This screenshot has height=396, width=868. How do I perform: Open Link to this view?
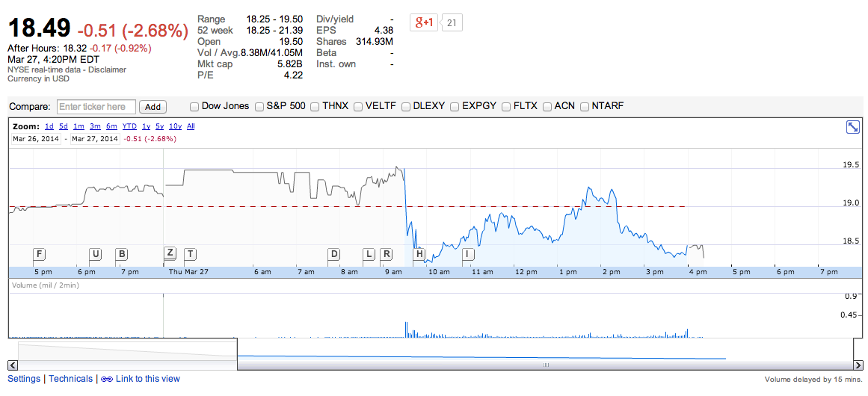click(x=147, y=379)
